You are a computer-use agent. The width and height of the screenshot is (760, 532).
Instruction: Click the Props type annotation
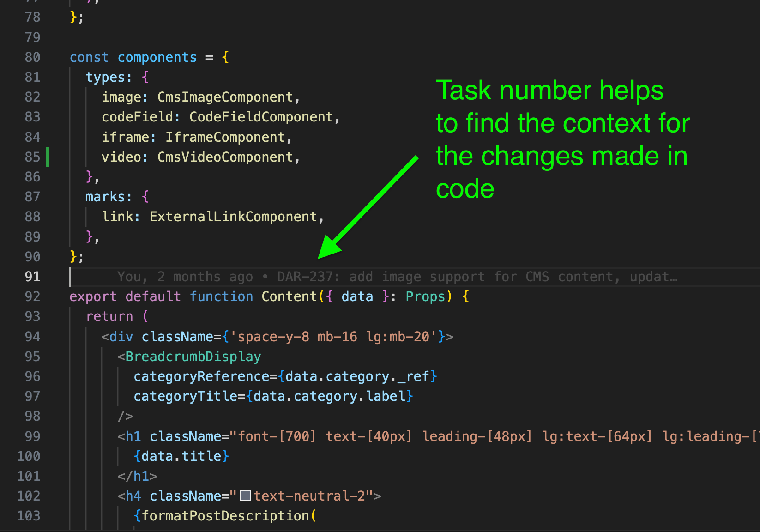[425, 296]
